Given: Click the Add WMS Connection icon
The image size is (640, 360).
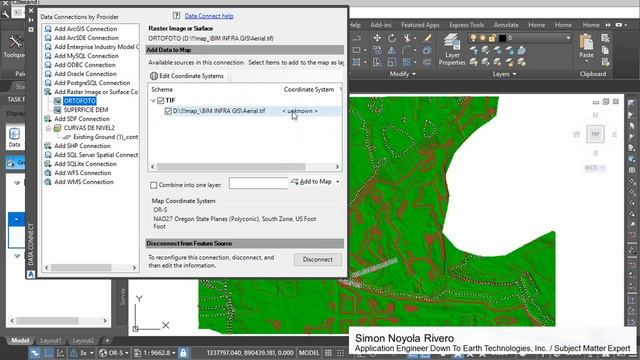Looking at the screenshot, I should coord(48,182).
